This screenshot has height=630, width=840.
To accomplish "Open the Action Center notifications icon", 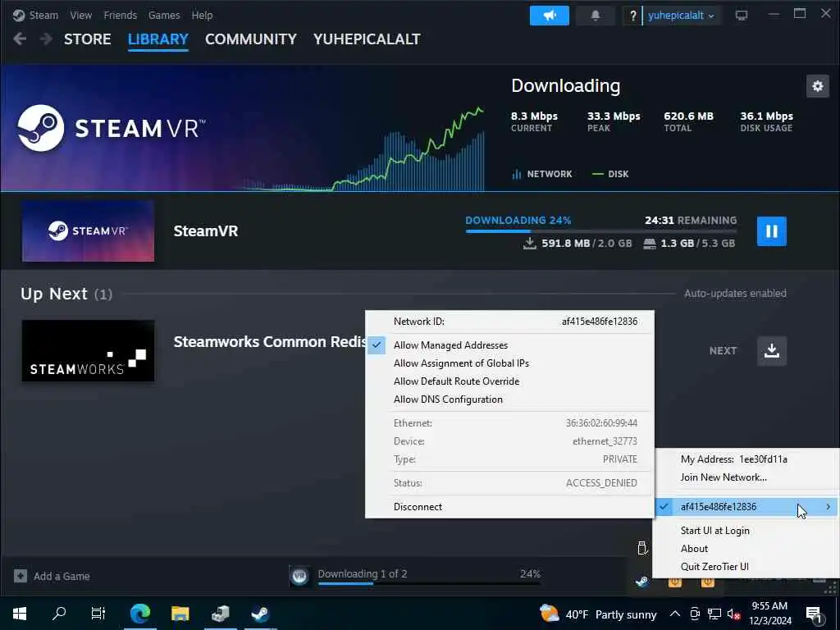I will pyautogui.click(x=814, y=614).
